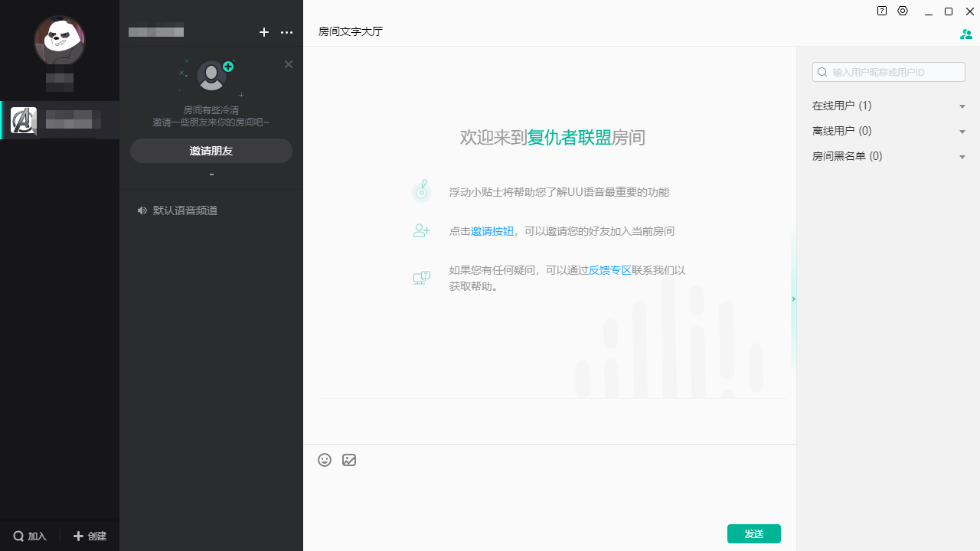Click the 邀请朋友 button
This screenshot has width=980, height=551.
click(x=211, y=151)
